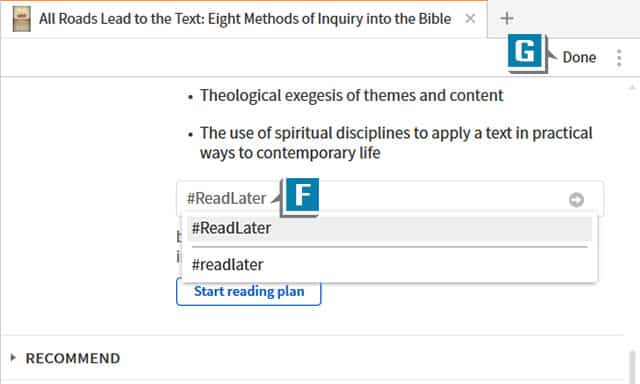This screenshot has width=640, height=384.
Task: Open a new tab with plus icon
Action: tap(507, 18)
